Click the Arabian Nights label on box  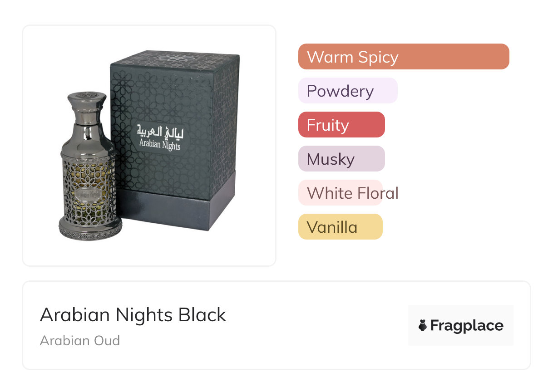(159, 145)
